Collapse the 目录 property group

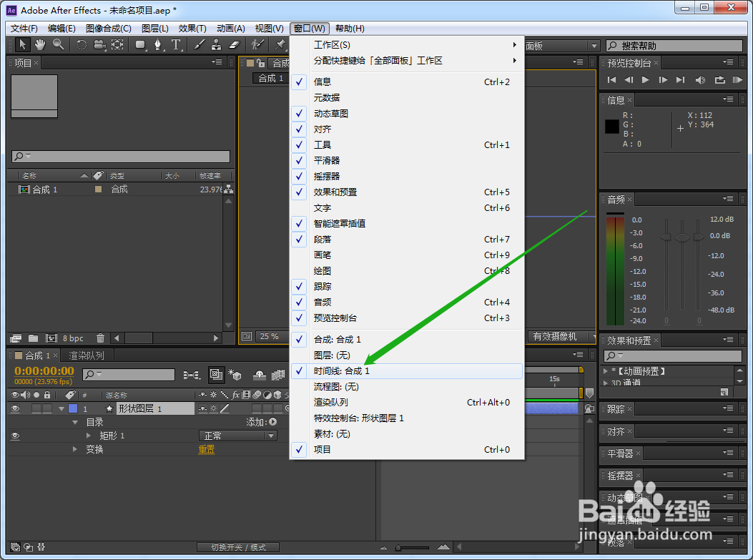pos(75,422)
